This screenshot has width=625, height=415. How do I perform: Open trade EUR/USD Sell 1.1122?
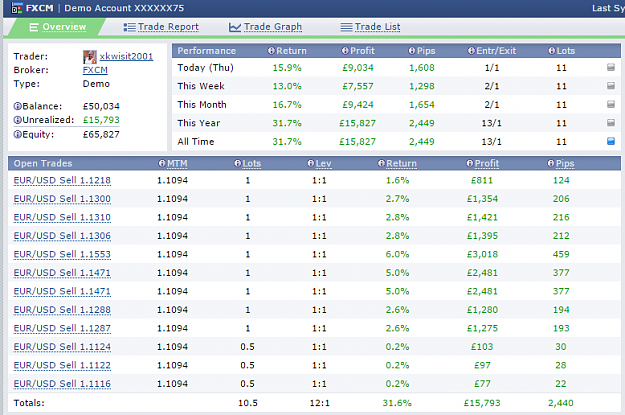[62, 366]
